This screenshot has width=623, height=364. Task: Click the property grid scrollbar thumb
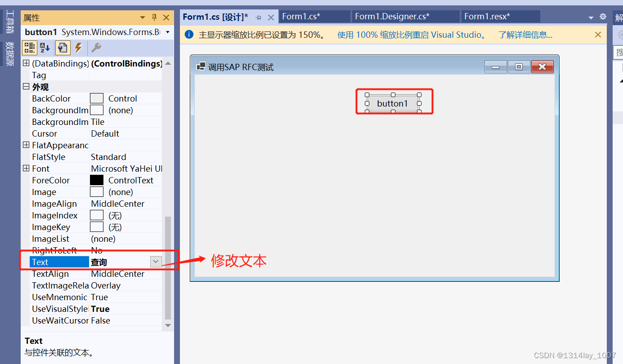point(168,267)
